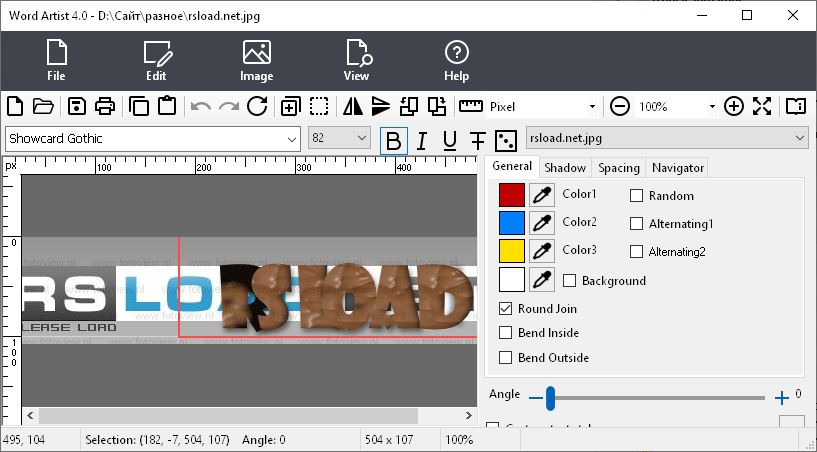This screenshot has height=452, width=817.
Task: Switch to the Shadow tab
Action: 565,168
